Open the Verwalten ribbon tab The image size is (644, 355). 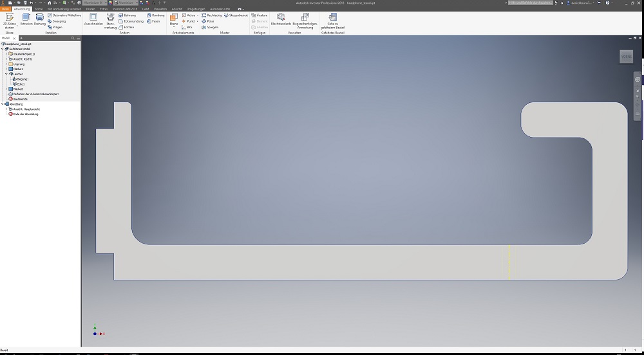[160, 8]
